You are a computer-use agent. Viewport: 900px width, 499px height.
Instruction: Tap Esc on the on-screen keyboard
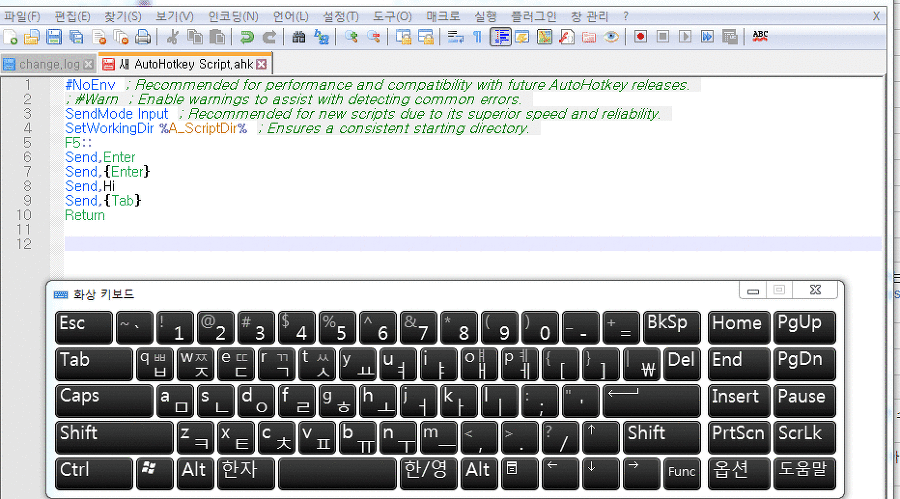point(84,327)
